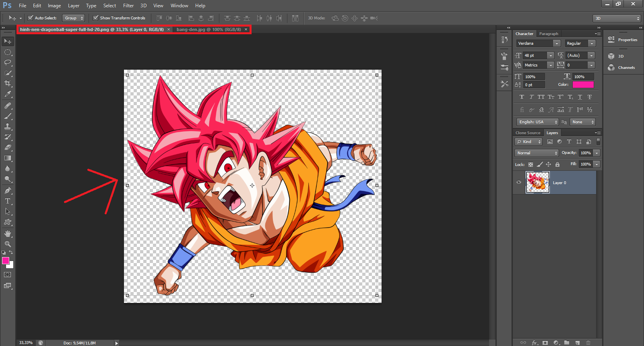Open Auto-Select Group dropdown

coord(73,18)
